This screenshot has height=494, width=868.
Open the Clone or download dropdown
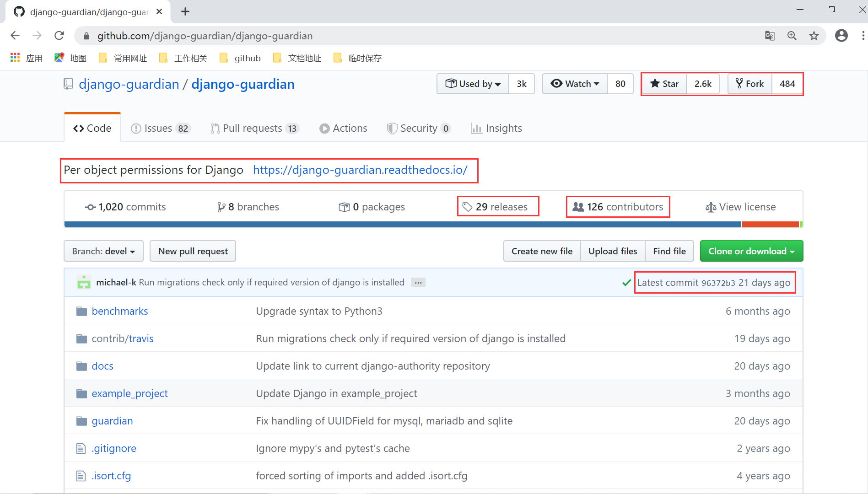click(x=751, y=251)
